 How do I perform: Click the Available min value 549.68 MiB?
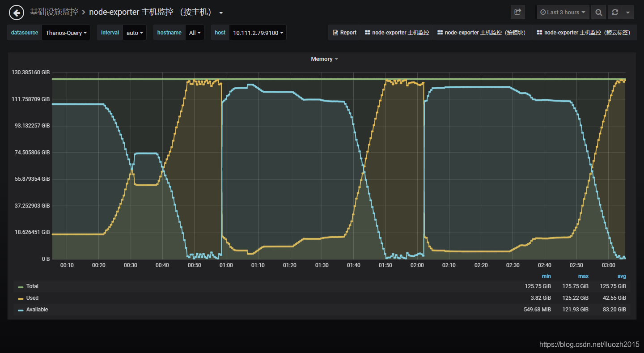coord(537,310)
